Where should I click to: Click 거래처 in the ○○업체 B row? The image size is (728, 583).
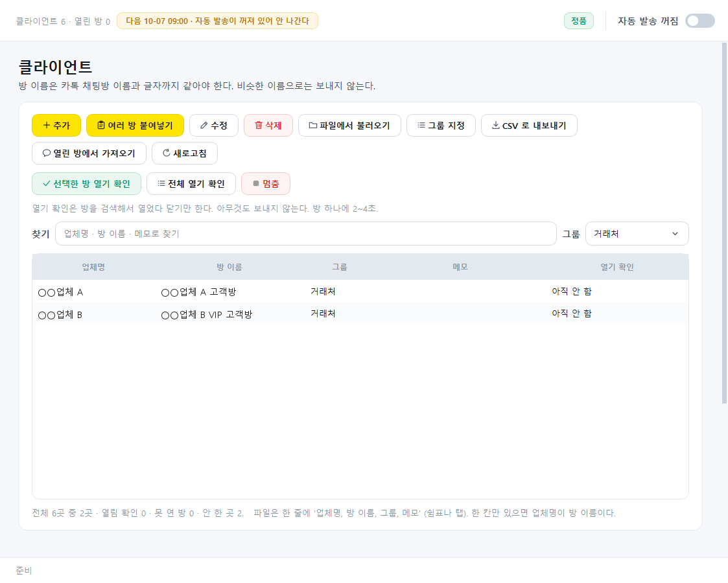pos(323,314)
